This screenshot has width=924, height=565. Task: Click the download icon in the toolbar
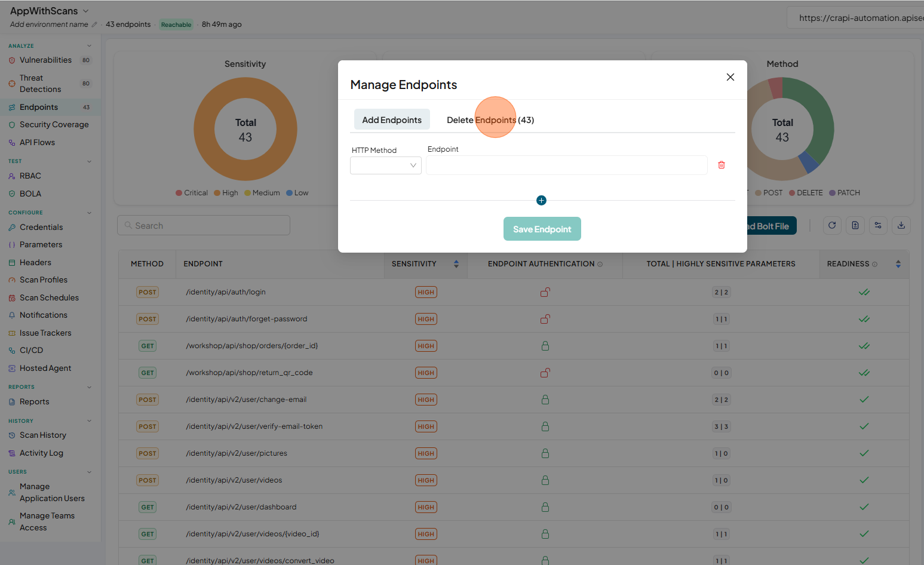pos(901,225)
